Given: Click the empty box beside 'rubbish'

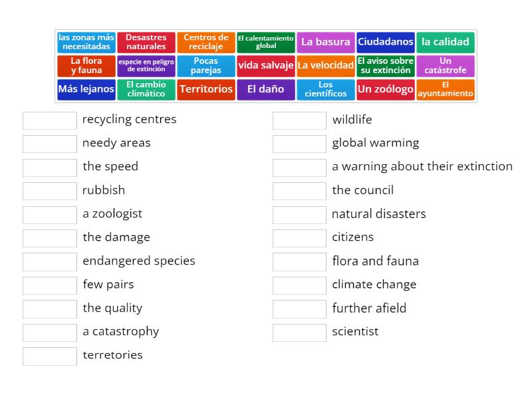Looking at the screenshot, I should coord(49,191).
